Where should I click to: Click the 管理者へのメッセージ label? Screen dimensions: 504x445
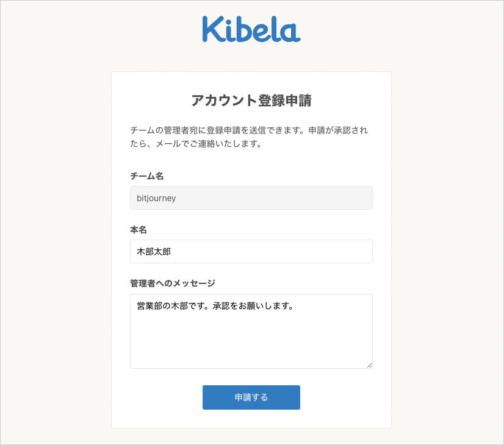(173, 283)
